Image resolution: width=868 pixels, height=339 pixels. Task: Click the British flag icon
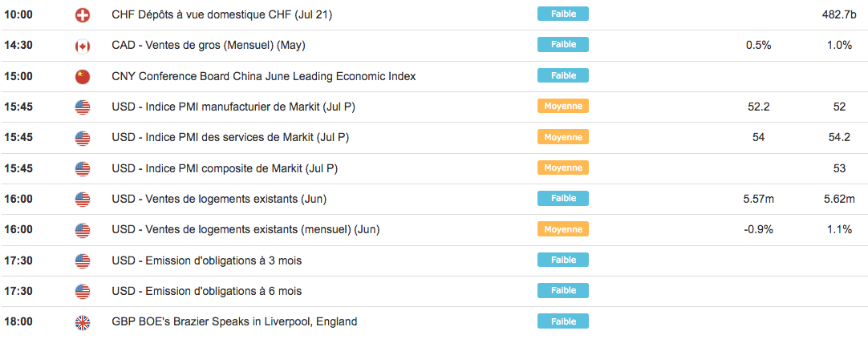82,322
